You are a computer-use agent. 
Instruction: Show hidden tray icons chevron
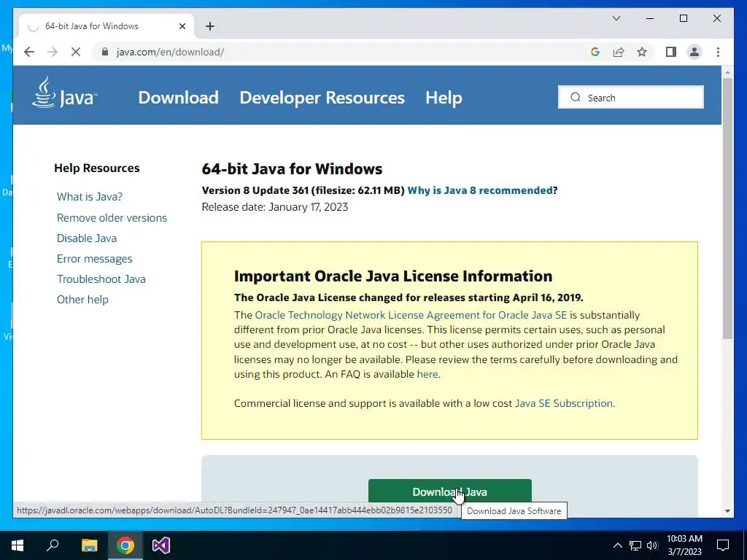click(617, 545)
